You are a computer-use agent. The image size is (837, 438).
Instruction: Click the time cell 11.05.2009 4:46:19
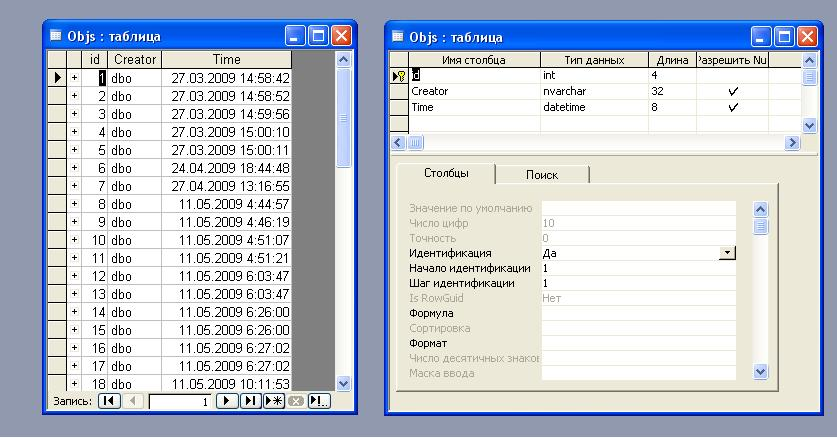[x=226, y=222]
